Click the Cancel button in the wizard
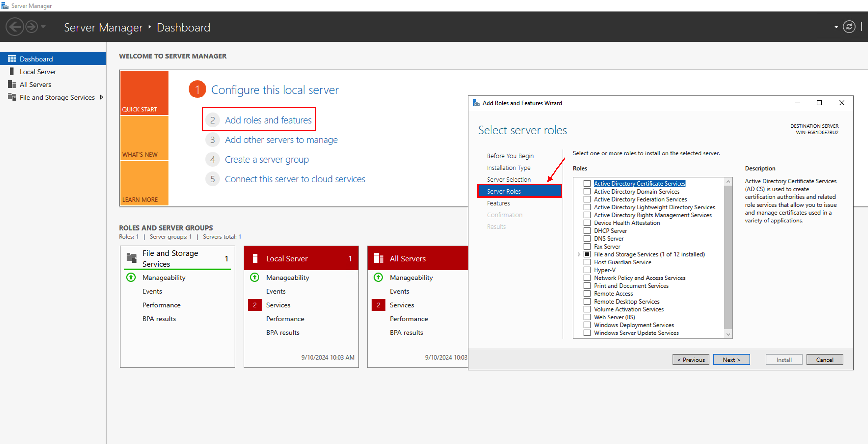Screen dimensions: 868x444 825,360
